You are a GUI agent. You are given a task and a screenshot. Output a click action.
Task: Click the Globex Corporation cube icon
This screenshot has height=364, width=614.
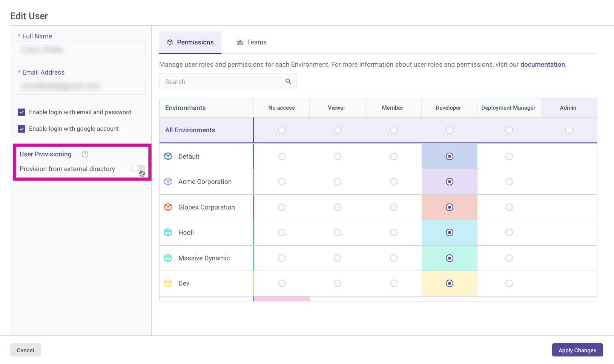coord(168,207)
